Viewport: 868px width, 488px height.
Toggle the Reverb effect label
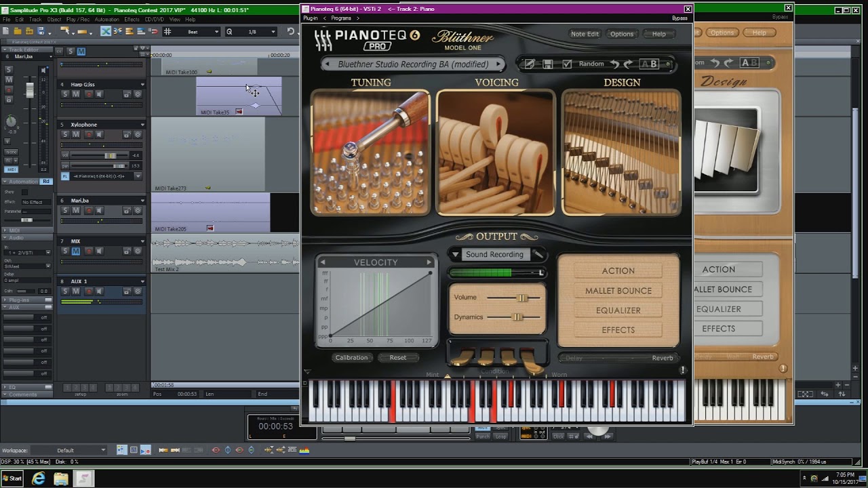pos(663,358)
